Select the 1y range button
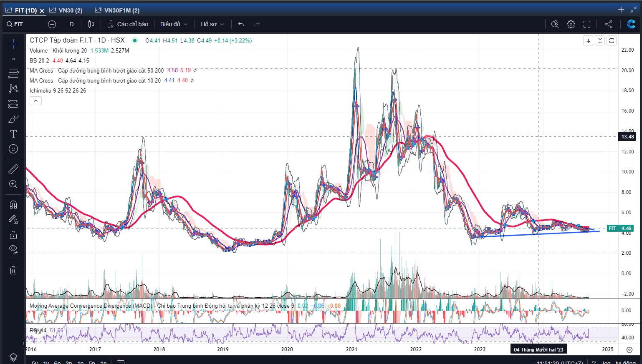 [46, 362]
